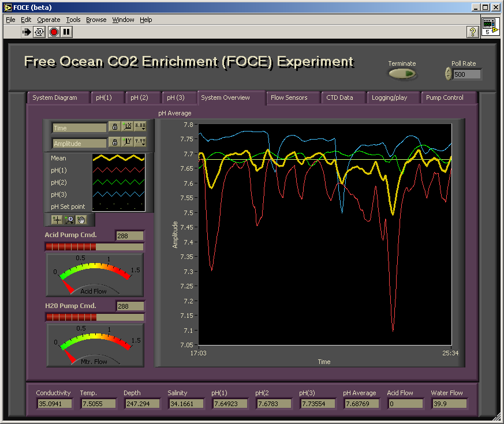
Task: Click the pH(1) value 7.64923
Action: pyautogui.click(x=230, y=404)
